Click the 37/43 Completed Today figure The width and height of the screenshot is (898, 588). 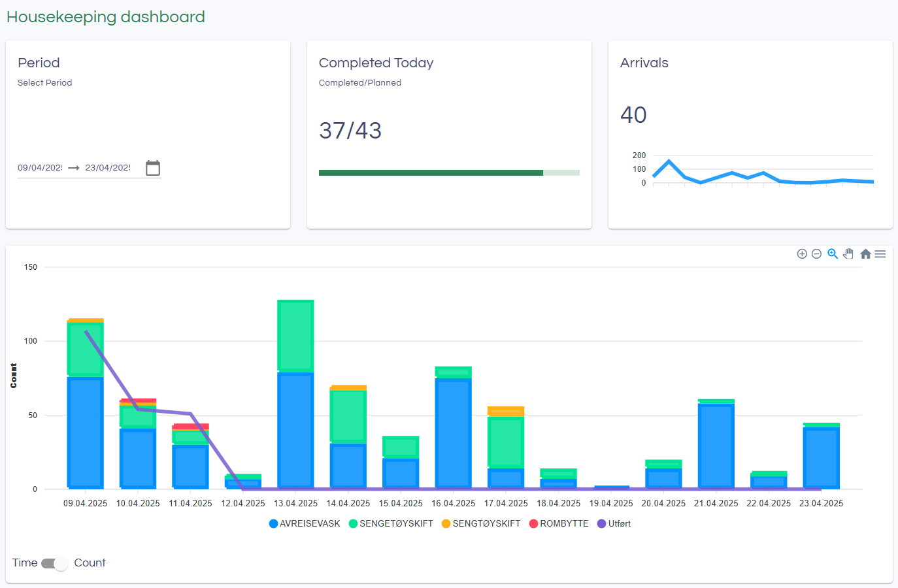(350, 130)
